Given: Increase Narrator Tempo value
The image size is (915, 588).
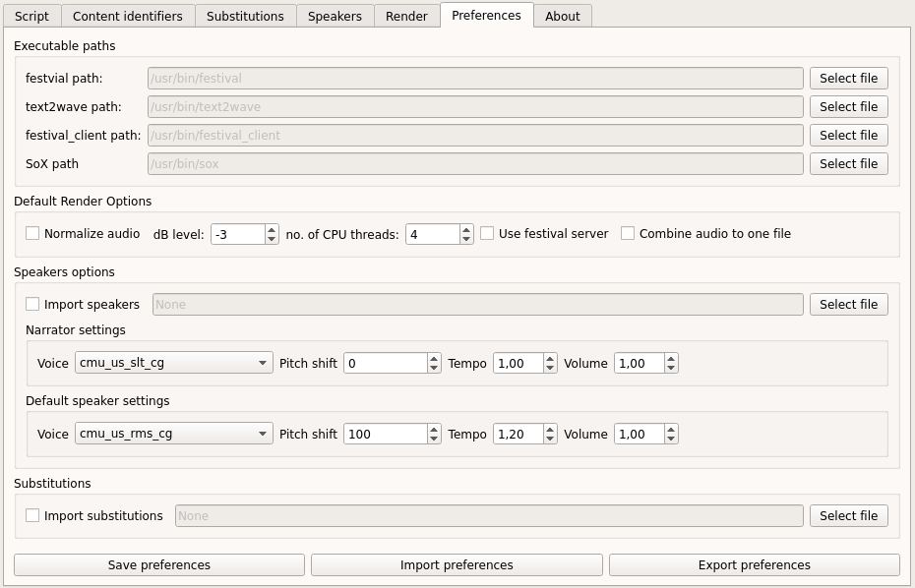Looking at the screenshot, I should pos(550,358).
